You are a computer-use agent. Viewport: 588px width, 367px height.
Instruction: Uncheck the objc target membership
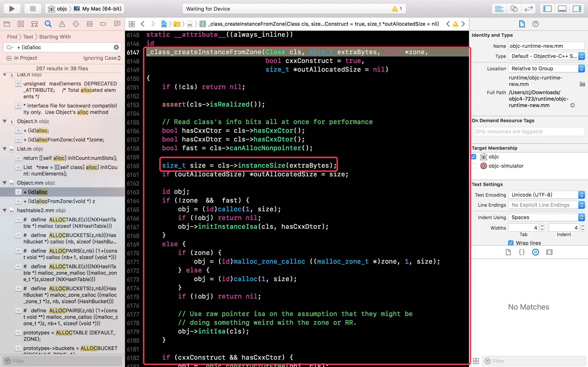474,157
